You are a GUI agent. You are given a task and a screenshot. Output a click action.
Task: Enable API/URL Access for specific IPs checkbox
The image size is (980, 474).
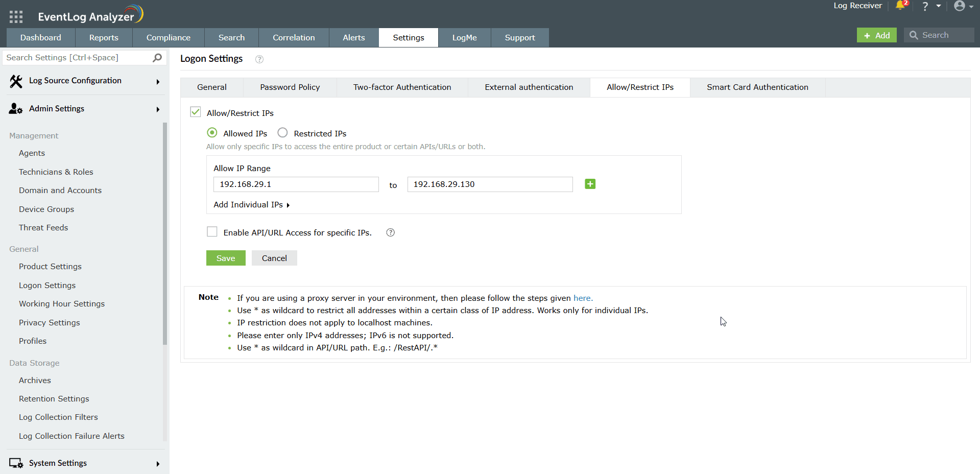pyautogui.click(x=212, y=232)
